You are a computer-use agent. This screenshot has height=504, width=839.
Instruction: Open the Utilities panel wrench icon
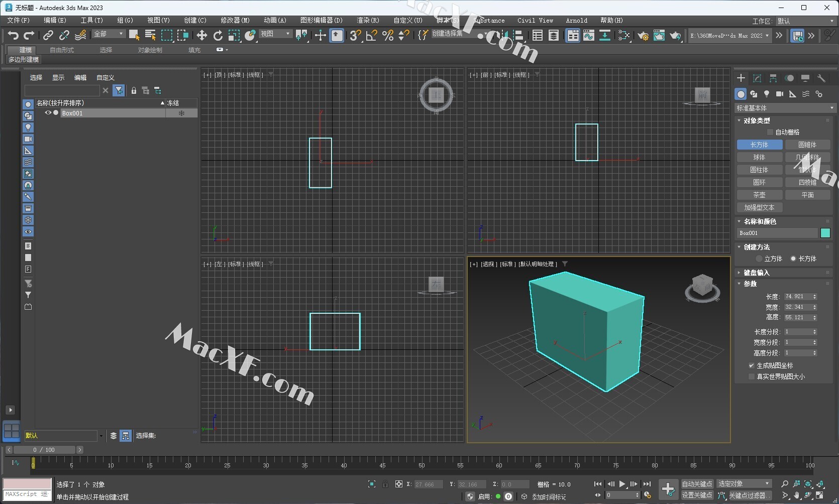(x=821, y=78)
